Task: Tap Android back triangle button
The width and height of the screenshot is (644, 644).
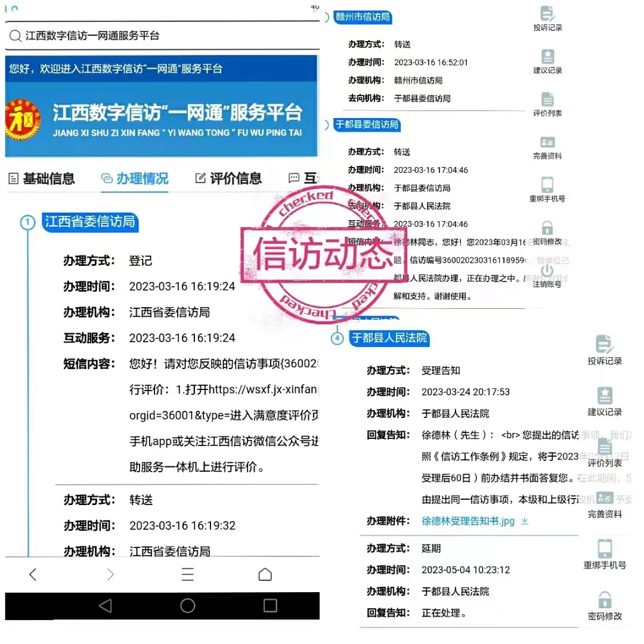Action: (x=106, y=605)
